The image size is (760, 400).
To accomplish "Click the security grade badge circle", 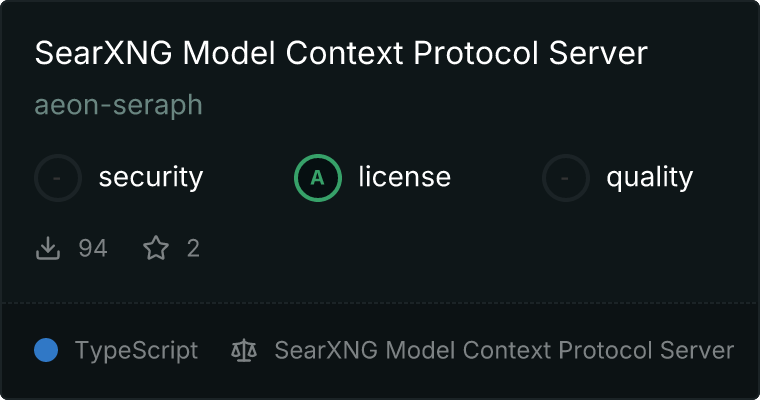I will (x=58, y=178).
